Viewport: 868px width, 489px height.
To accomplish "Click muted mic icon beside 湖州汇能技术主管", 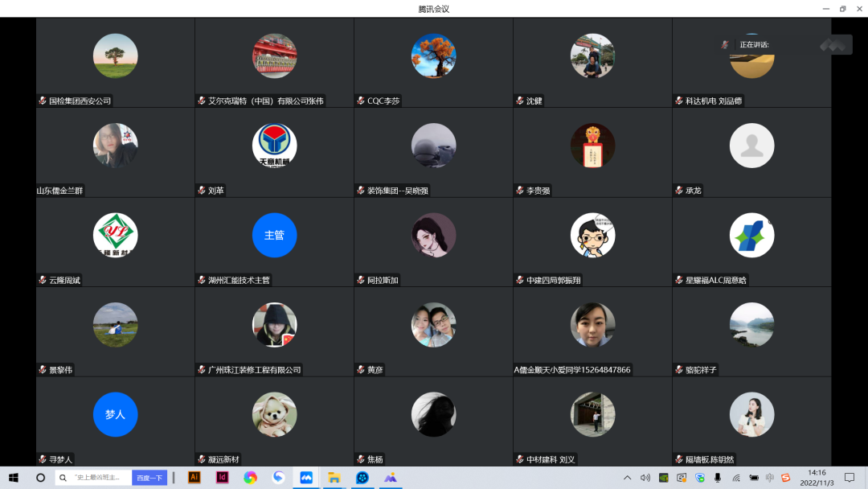I will pyautogui.click(x=202, y=280).
